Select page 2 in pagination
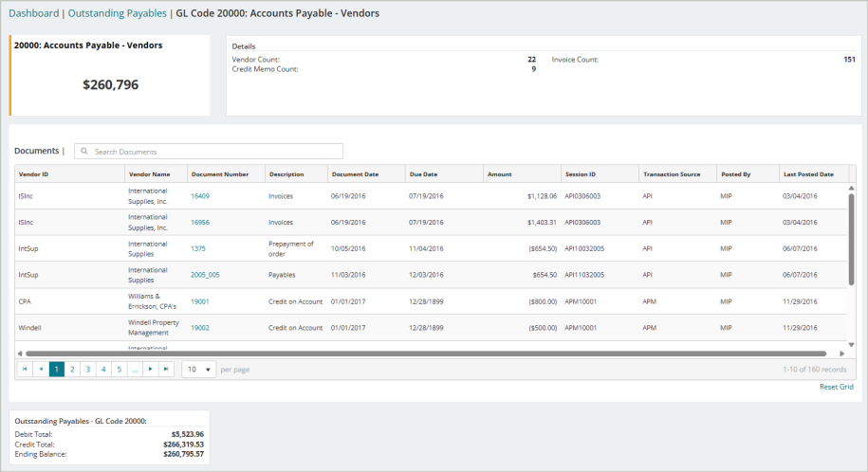The height and width of the screenshot is (472, 868). [72, 369]
